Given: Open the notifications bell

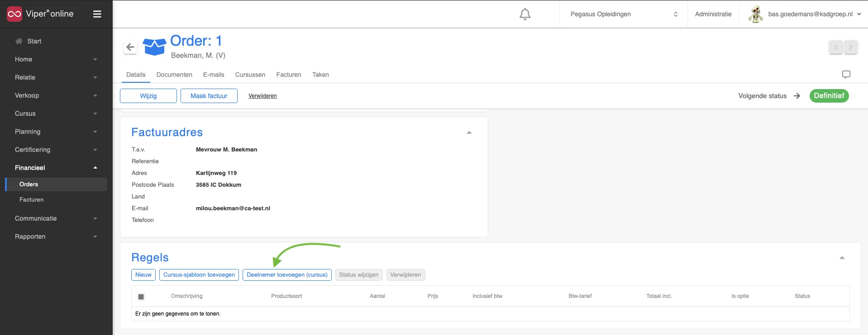Looking at the screenshot, I should [525, 14].
